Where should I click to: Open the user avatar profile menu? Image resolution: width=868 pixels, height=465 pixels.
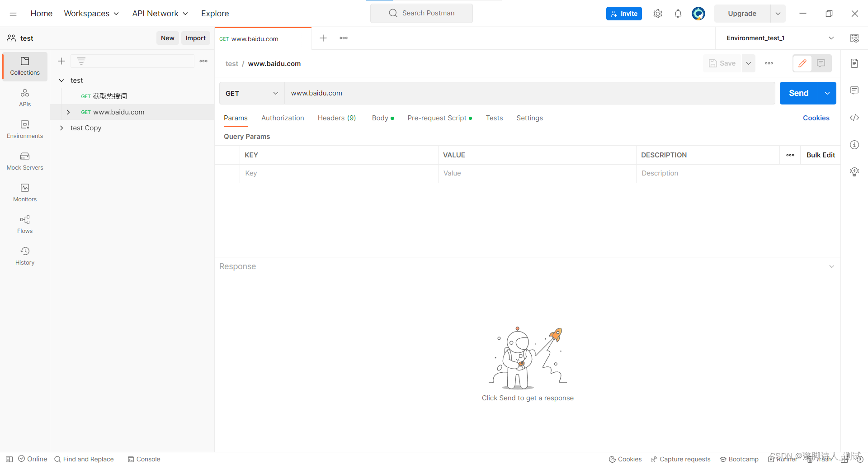pos(698,14)
